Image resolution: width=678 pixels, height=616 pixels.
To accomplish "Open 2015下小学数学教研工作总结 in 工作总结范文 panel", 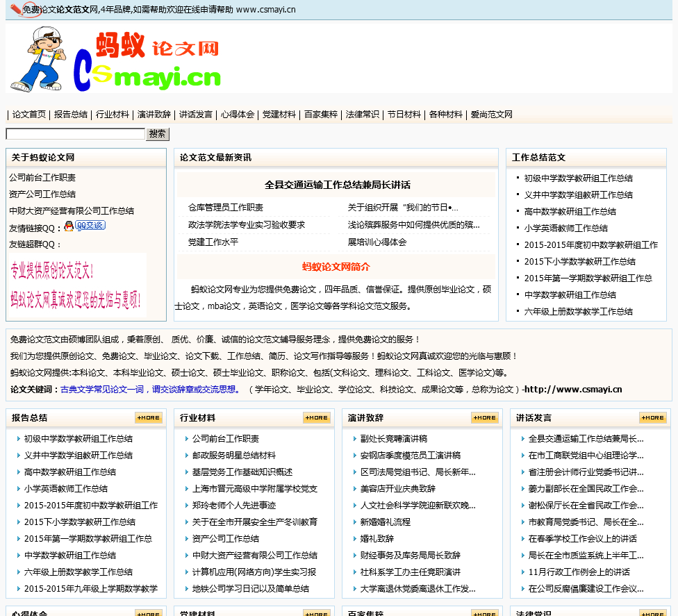I will [580, 262].
